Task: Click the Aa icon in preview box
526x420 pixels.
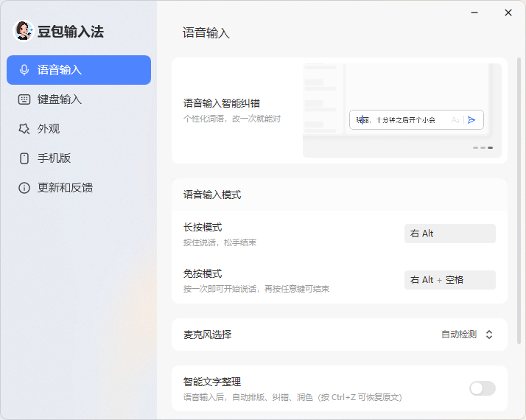Action: [455, 120]
